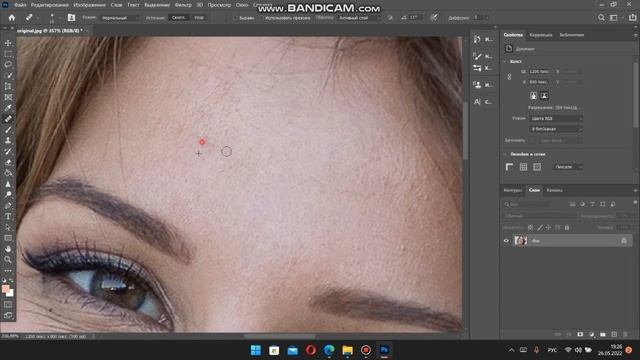Switch to the Каналы tab
This screenshot has width=640, height=360.
pyautogui.click(x=554, y=190)
